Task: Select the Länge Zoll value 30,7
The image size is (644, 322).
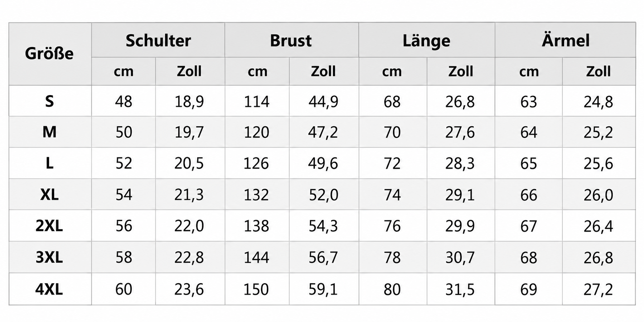Action: click(460, 258)
